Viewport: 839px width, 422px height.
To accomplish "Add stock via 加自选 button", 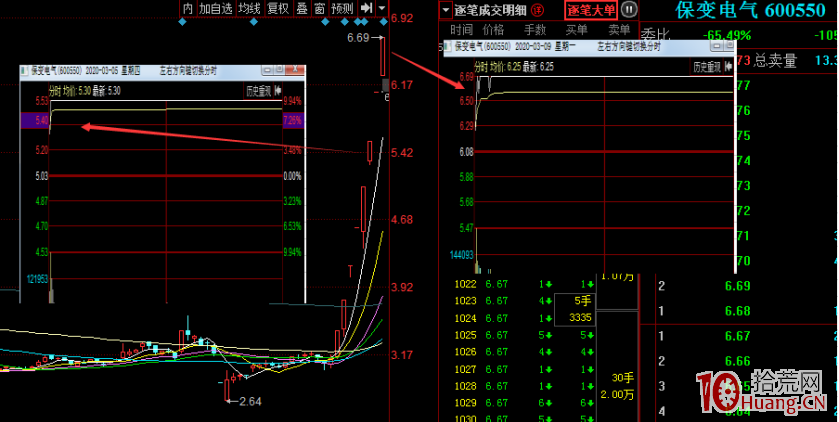I will pos(216,8).
